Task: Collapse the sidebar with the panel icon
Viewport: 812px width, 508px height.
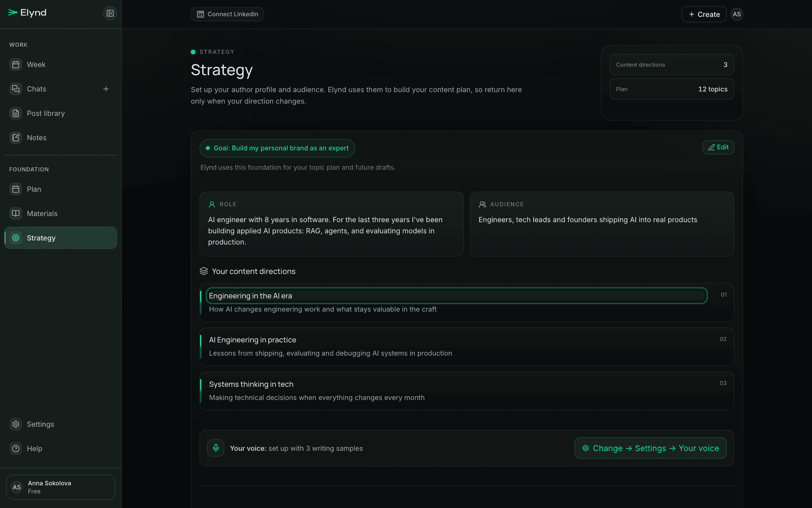Action: click(110, 13)
